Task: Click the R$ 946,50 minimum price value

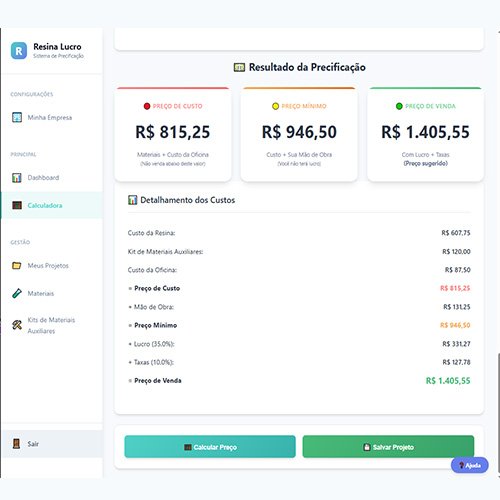Action: [299, 132]
